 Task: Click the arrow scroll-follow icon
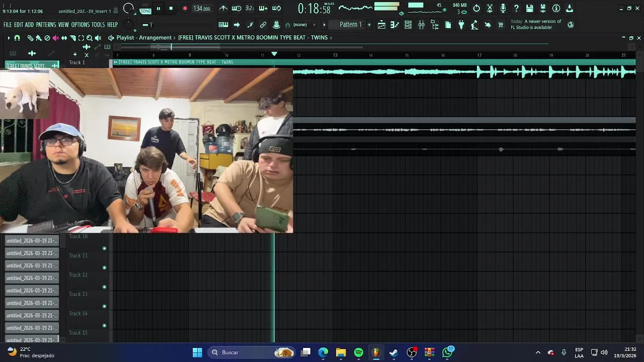point(236,25)
